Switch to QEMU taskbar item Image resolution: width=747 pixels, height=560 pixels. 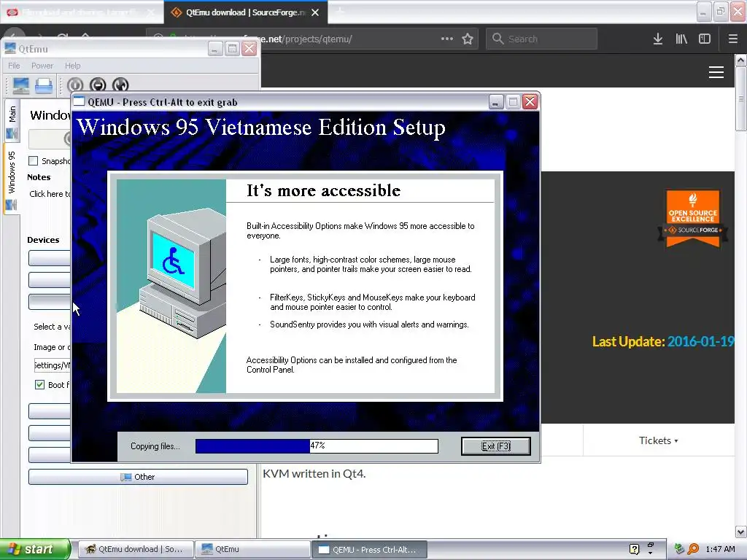pos(369,549)
